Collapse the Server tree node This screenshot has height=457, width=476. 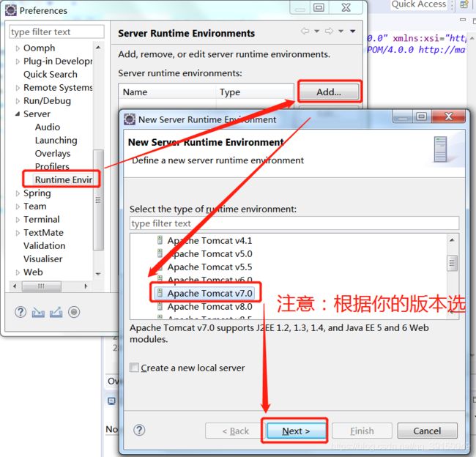[18, 114]
